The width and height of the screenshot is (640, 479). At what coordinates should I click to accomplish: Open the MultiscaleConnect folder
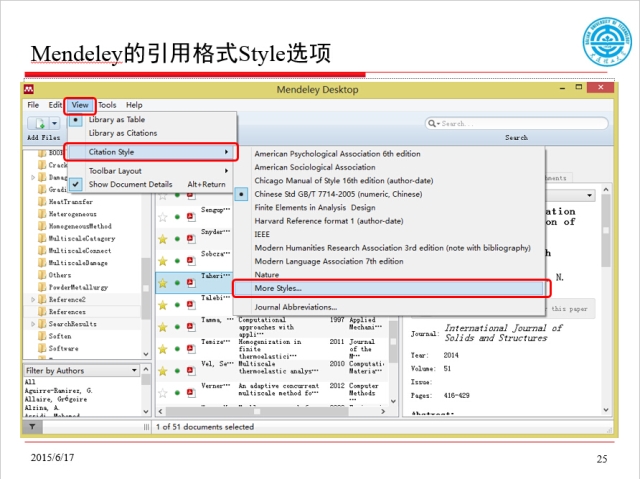coord(80,251)
